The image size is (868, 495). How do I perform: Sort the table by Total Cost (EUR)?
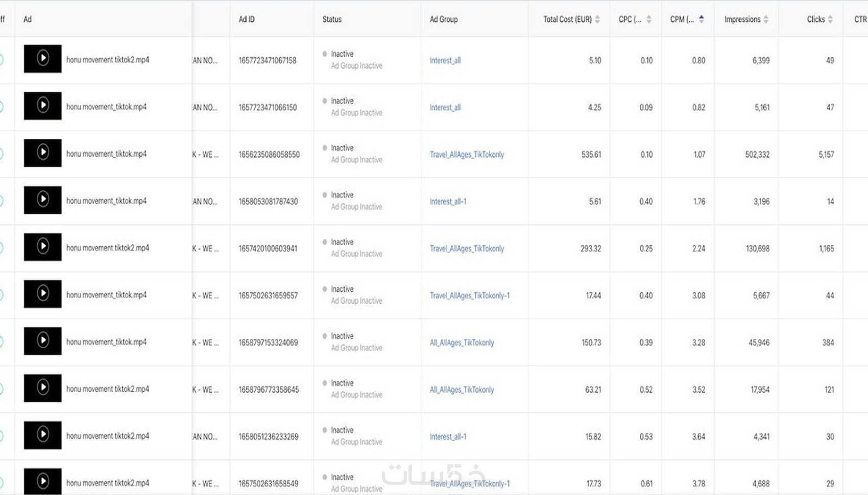coord(597,19)
